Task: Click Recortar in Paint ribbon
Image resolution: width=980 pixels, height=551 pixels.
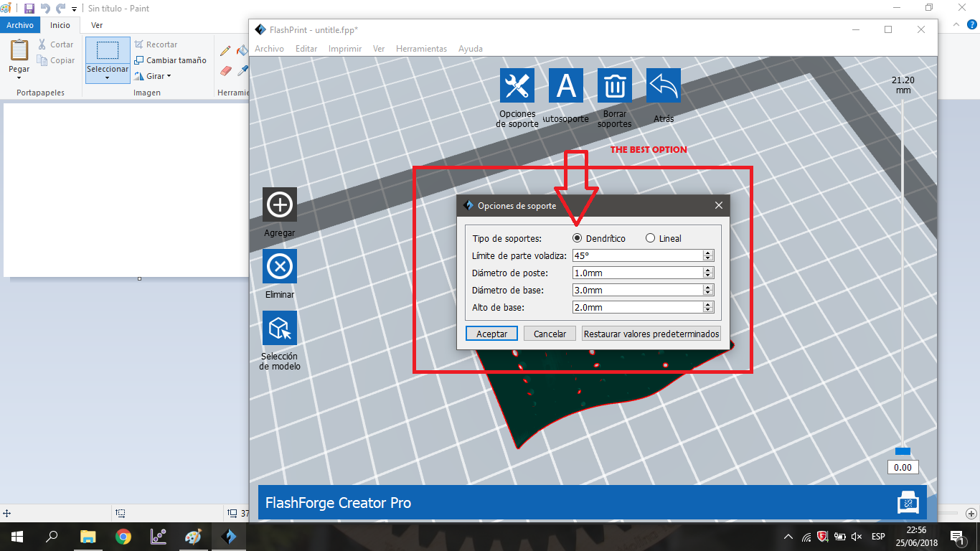Action: pyautogui.click(x=156, y=44)
